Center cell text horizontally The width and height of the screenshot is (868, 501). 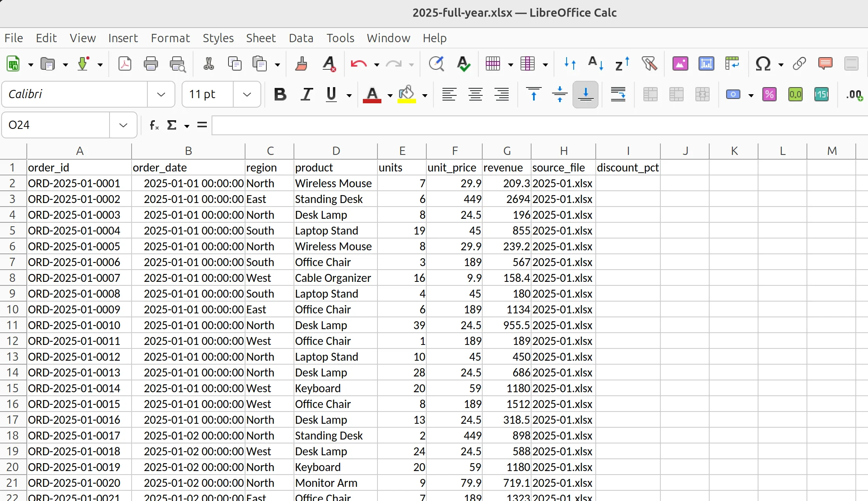(x=476, y=94)
